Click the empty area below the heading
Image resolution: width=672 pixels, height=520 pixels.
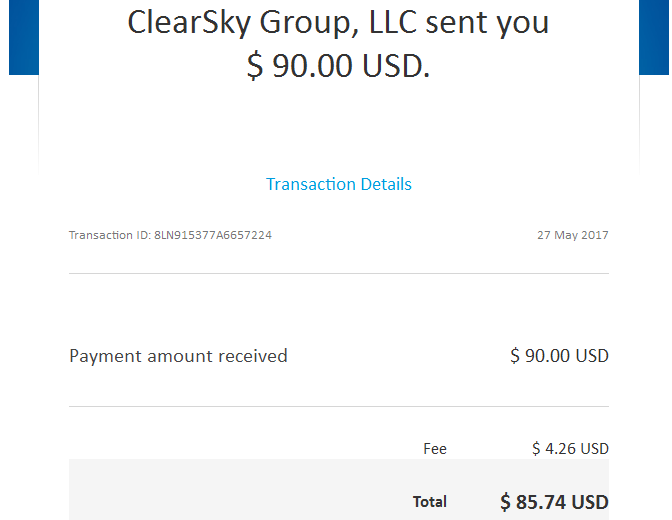[339, 126]
